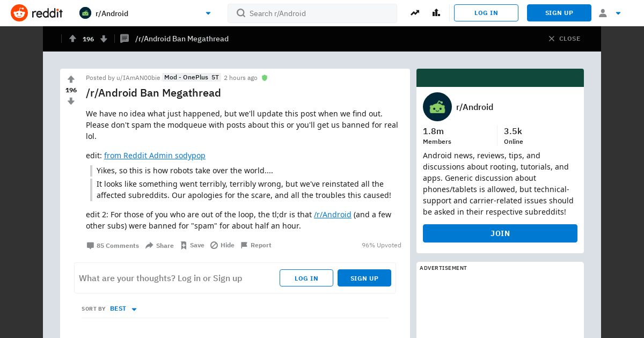Screen dimensions: 644x338
Task: Open the 85 Comments link
Action: [113, 245]
